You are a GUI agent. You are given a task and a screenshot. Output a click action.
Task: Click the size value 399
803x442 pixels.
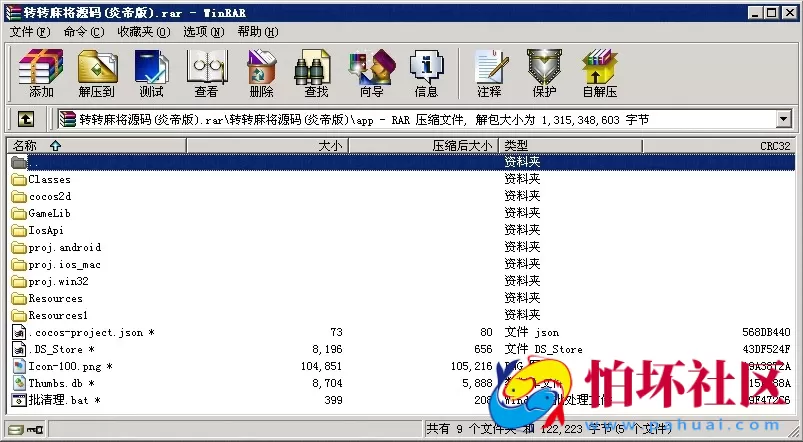tap(333, 400)
